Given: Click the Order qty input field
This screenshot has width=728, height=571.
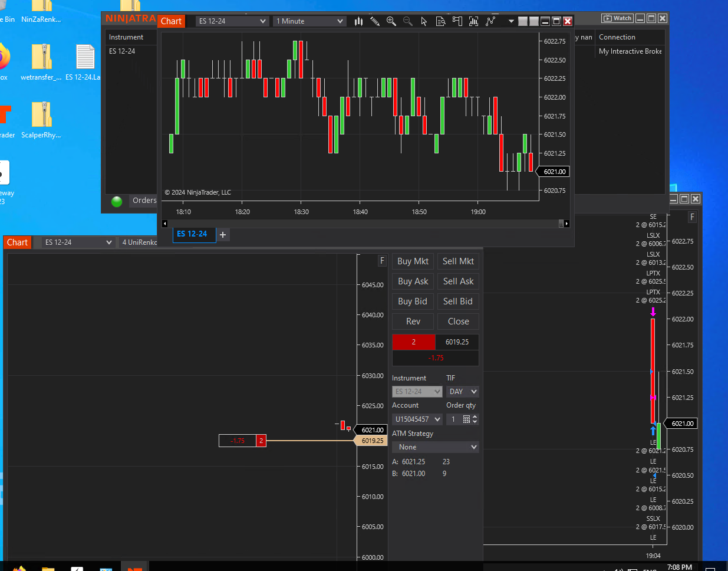Looking at the screenshot, I should click(453, 419).
